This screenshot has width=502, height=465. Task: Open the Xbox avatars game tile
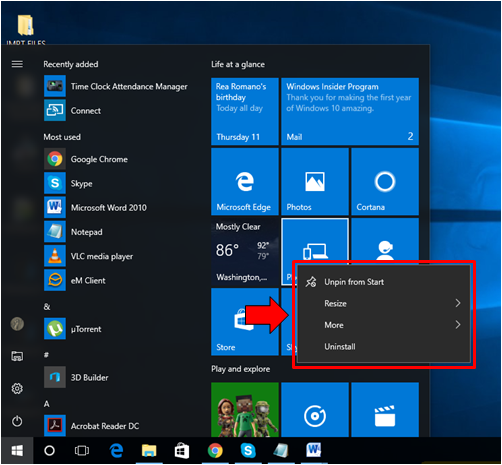[x=245, y=409]
